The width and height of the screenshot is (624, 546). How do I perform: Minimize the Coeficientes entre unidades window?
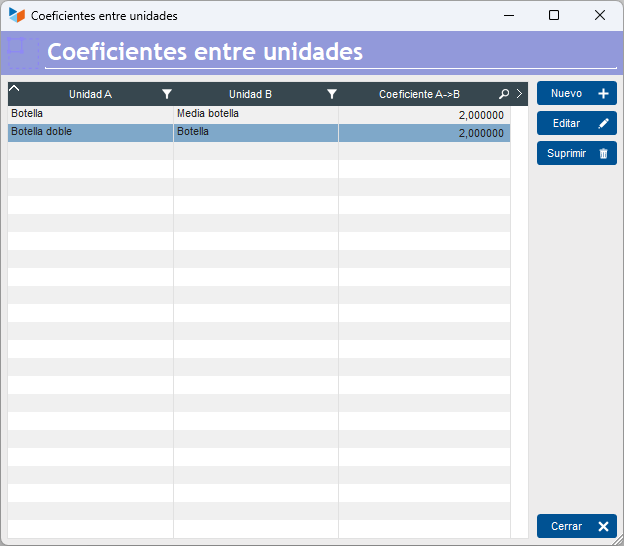pyautogui.click(x=508, y=15)
